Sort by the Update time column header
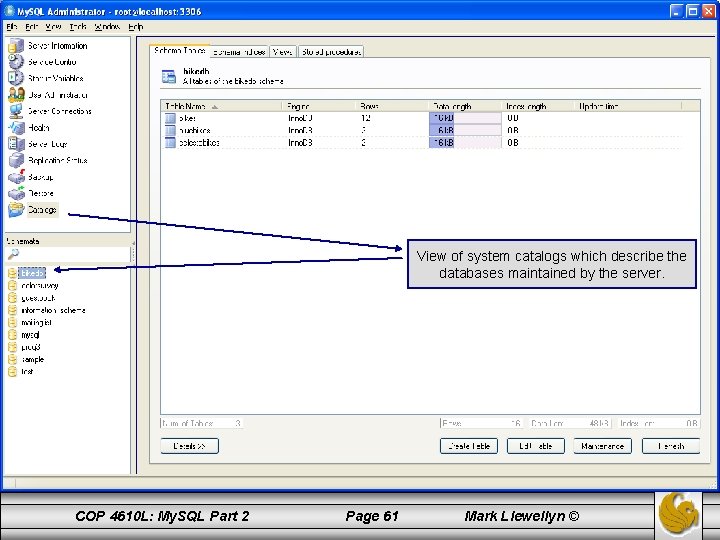Viewport: 720px width, 540px height. [x=628, y=106]
